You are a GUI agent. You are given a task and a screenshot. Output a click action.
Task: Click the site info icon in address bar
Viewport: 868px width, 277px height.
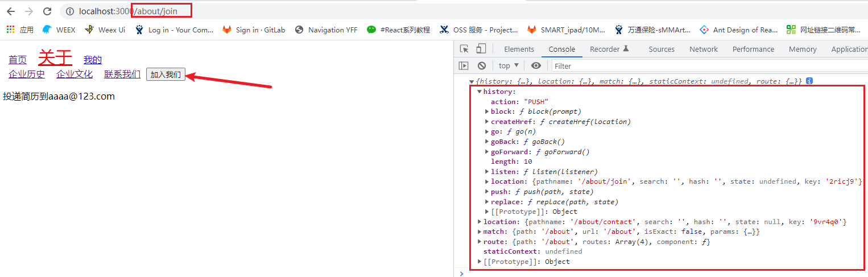click(x=70, y=11)
